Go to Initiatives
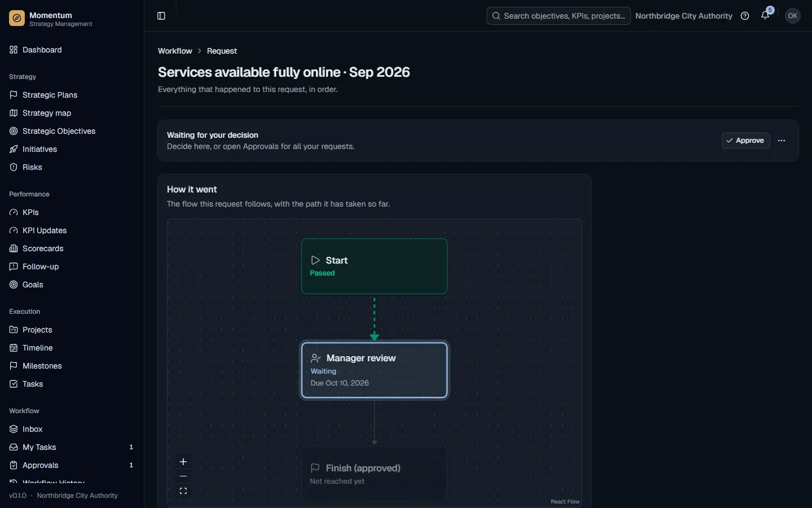 (72, 149)
